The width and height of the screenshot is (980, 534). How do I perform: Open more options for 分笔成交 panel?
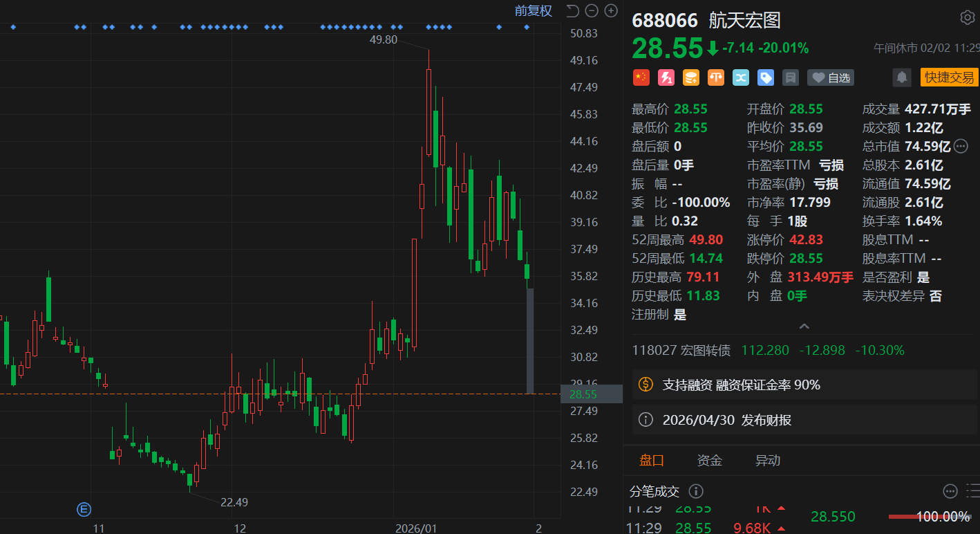951,491
